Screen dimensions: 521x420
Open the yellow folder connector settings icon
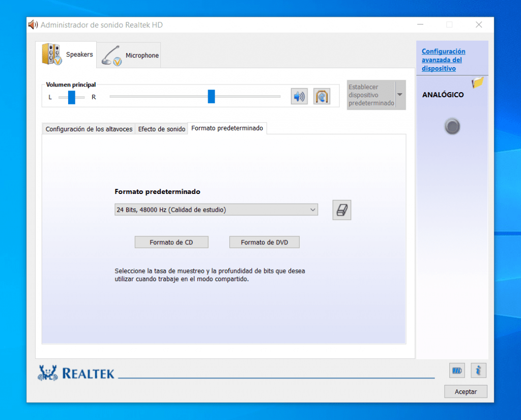click(477, 82)
